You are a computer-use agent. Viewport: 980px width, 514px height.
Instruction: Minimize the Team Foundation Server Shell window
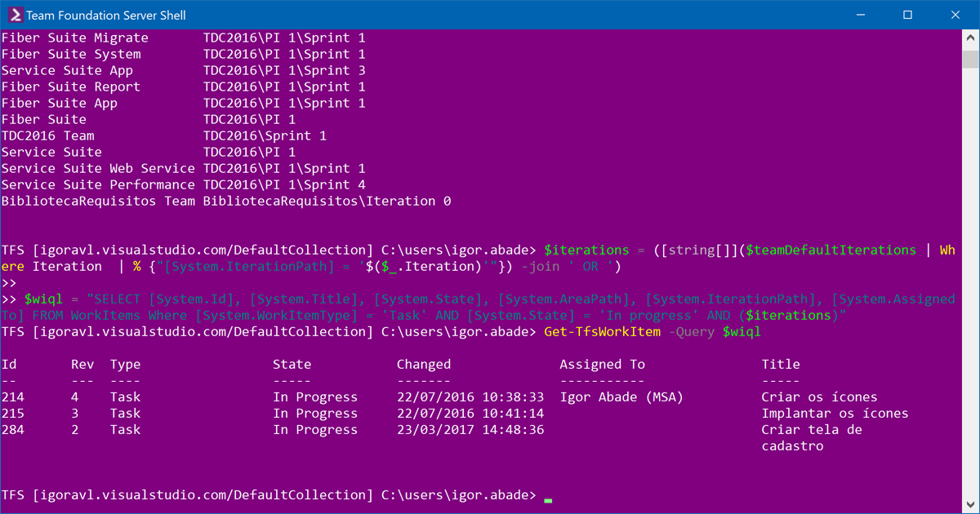(x=860, y=15)
